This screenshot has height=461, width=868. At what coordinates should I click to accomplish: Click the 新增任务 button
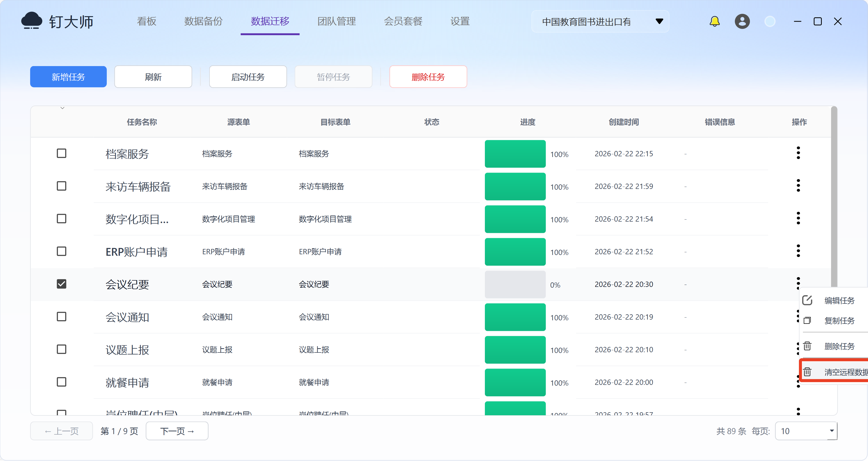pos(68,77)
